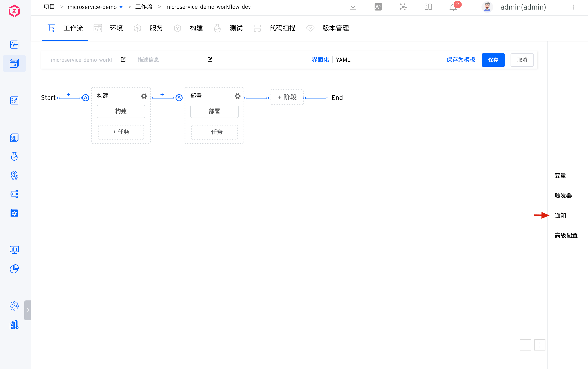Screen dimensions: 588x369
Task: Click the download icon in top bar
Action: [x=353, y=7]
